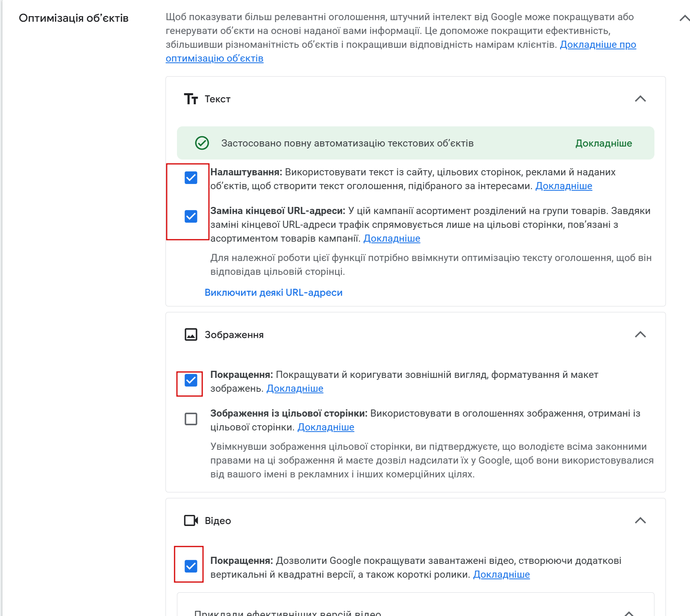This screenshot has width=690, height=616.
Task: Click the Текст section text-size icon
Action: [191, 99]
